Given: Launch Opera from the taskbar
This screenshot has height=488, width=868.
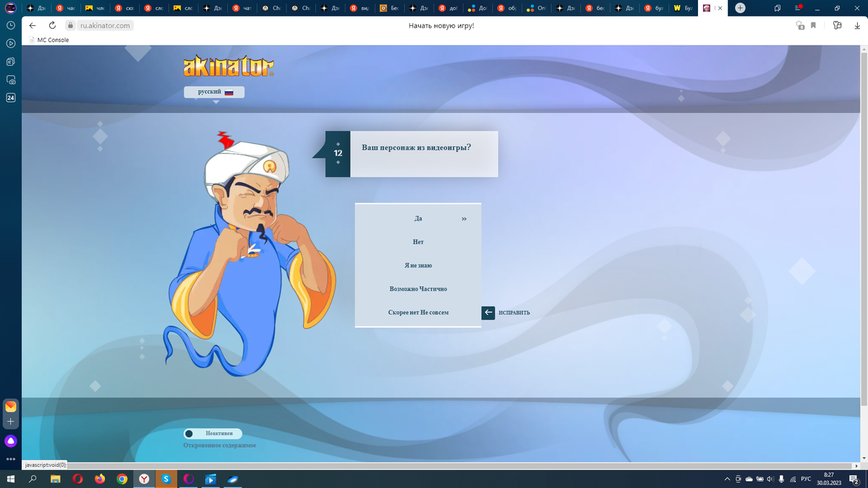Looking at the screenshot, I should (77, 479).
